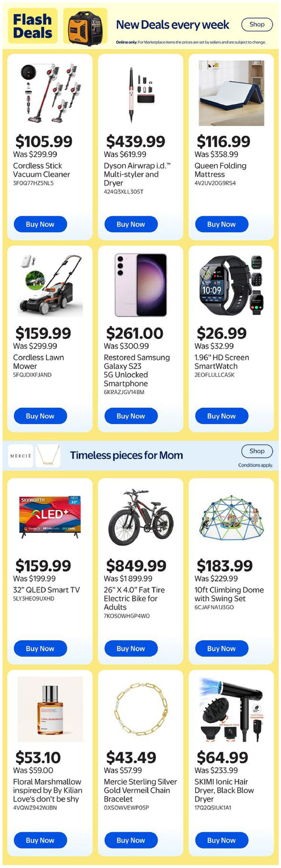Viewport: 281px width, 868px height.
Task: Click Shop for Timeless pieces for Mom
Action: [x=257, y=451]
